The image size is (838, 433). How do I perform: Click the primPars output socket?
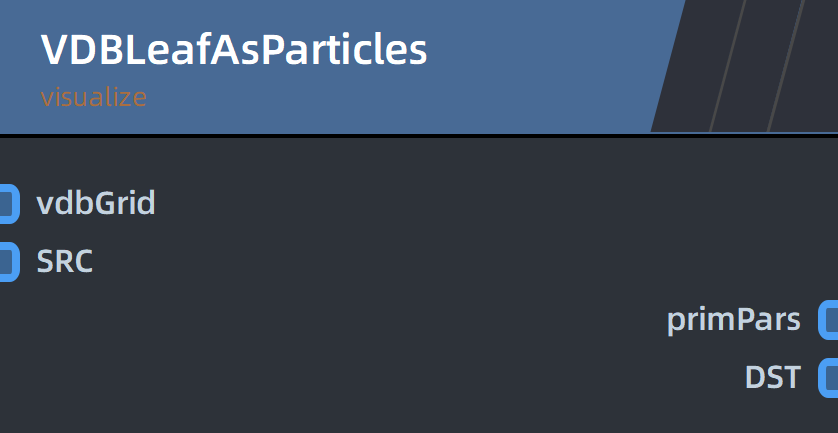tap(828, 320)
